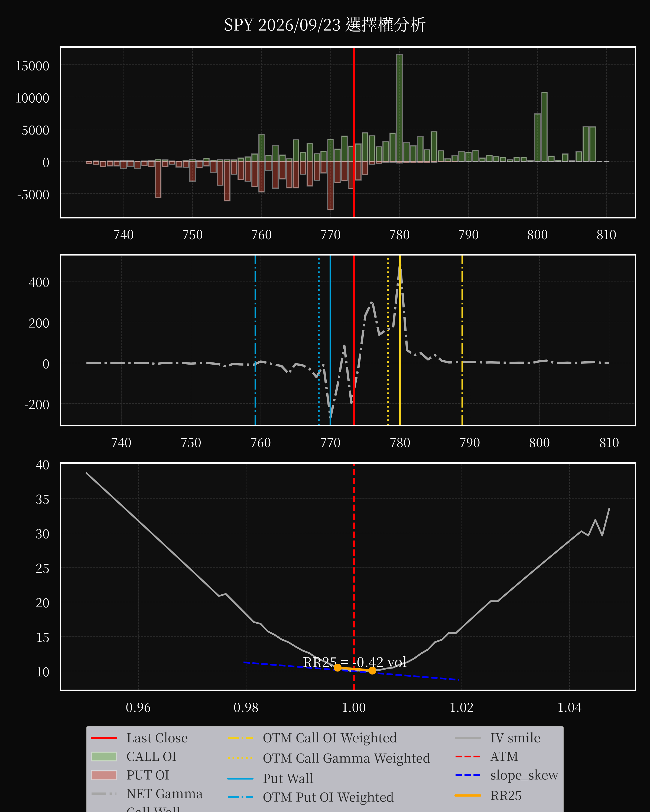Image resolution: width=650 pixels, height=812 pixels.
Task: Click the -200 y-axis label in gamma chart
Action: 37,404
